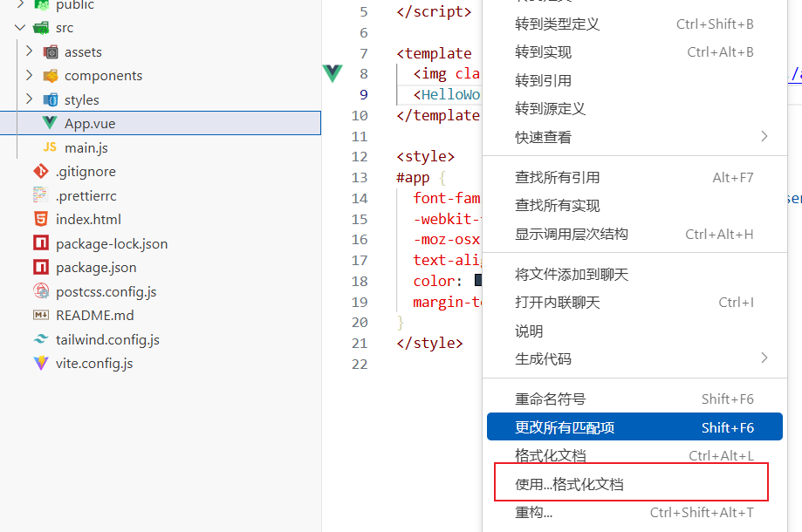The width and height of the screenshot is (802, 532).
Task: Open main.js in the file tree
Action: (x=86, y=147)
